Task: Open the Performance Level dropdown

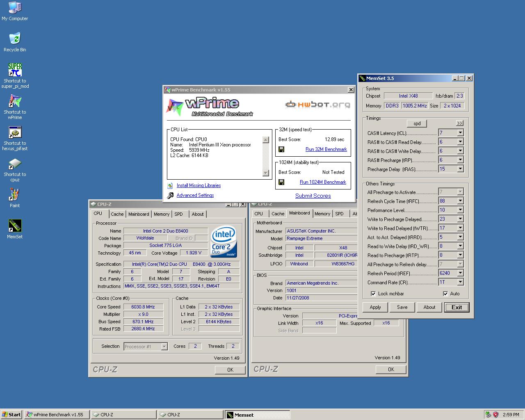Action: 460,210
